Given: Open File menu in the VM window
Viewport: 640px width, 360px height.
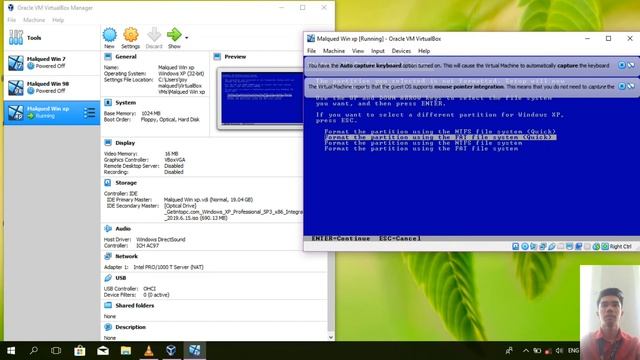Looking at the screenshot, I should (x=311, y=51).
